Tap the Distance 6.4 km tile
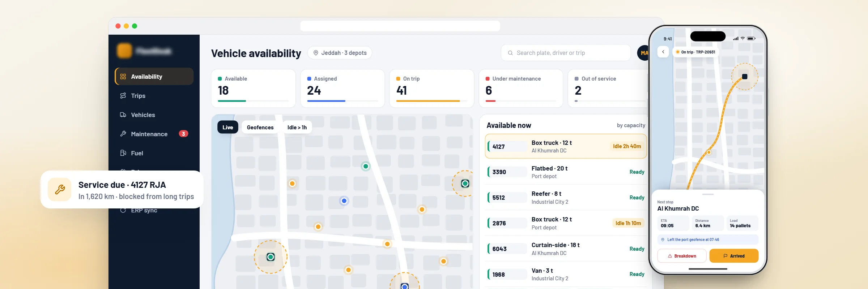Viewport: 868px width, 289px height. [x=708, y=223]
